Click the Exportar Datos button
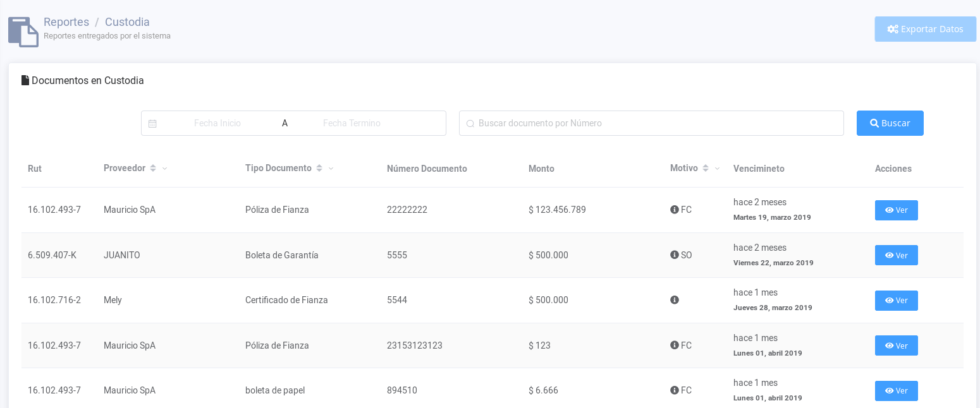 [x=925, y=29]
